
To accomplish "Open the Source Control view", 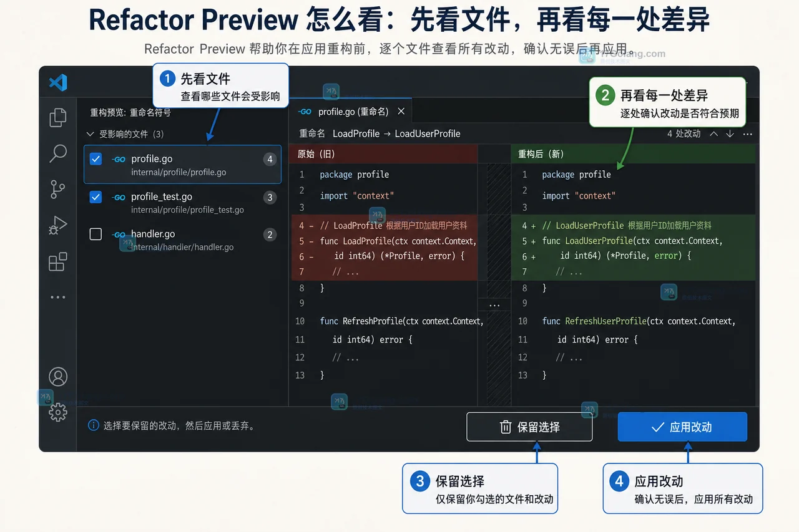I will (58, 189).
